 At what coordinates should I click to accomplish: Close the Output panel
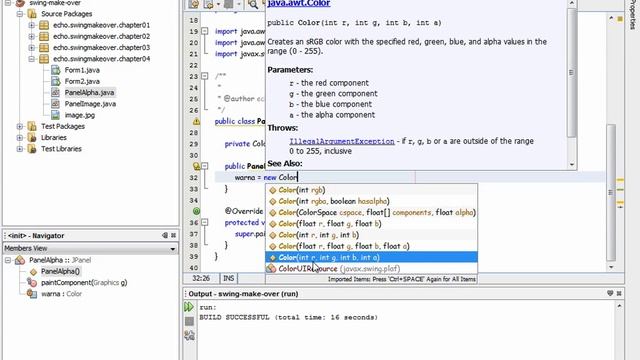click(619, 293)
